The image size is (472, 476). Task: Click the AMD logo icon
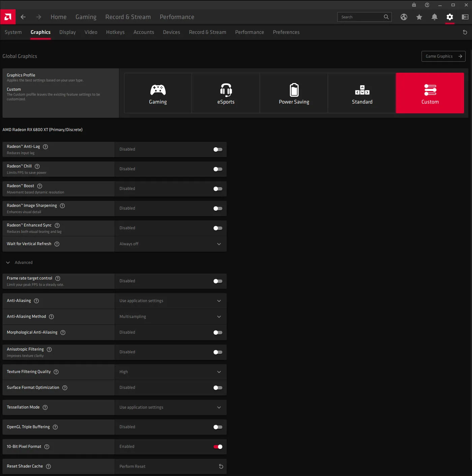[x=8, y=17]
